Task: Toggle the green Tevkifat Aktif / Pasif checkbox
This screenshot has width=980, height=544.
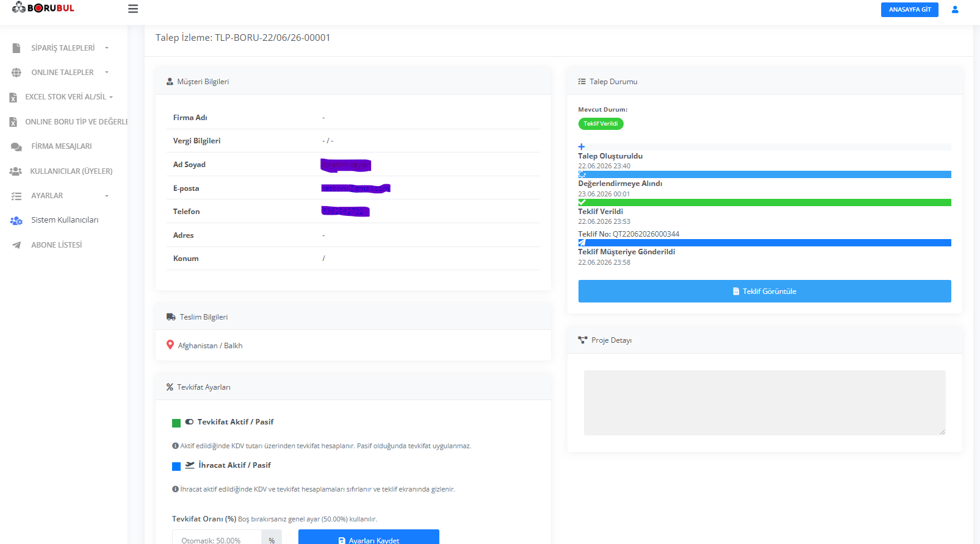Action: tap(176, 423)
